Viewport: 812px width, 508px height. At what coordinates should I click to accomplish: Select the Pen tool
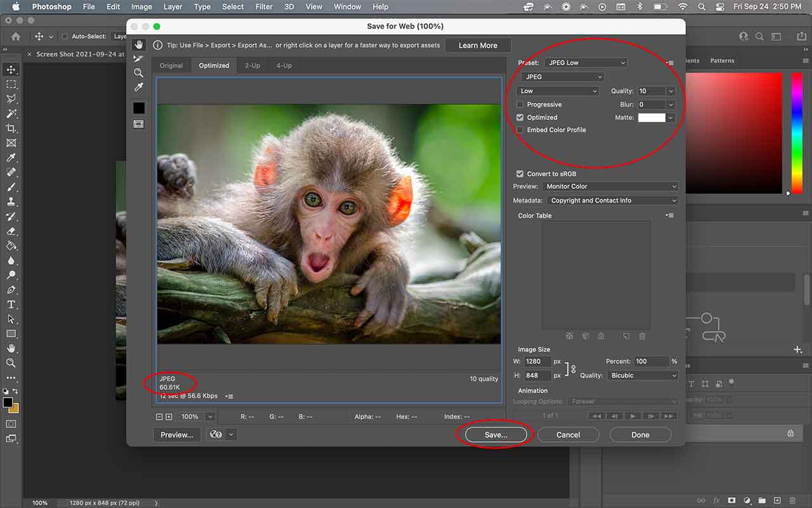11,290
